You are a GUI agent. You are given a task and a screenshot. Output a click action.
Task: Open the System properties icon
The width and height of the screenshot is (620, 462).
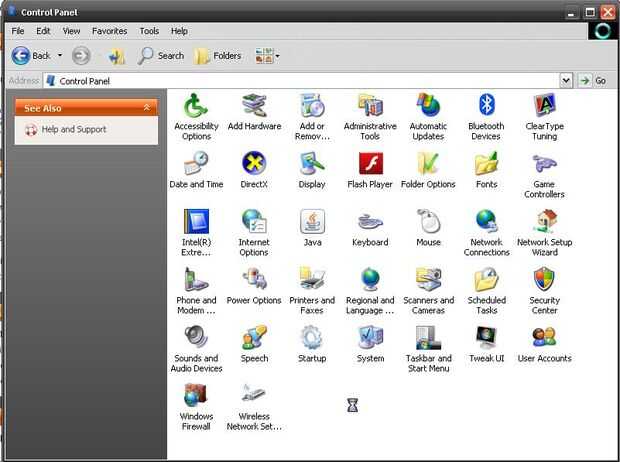(370, 337)
